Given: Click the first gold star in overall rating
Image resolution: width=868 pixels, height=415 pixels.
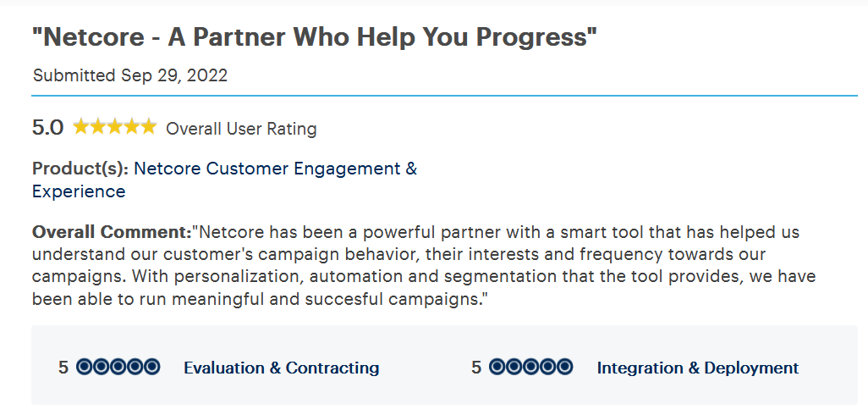Looking at the screenshot, I should [x=81, y=127].
